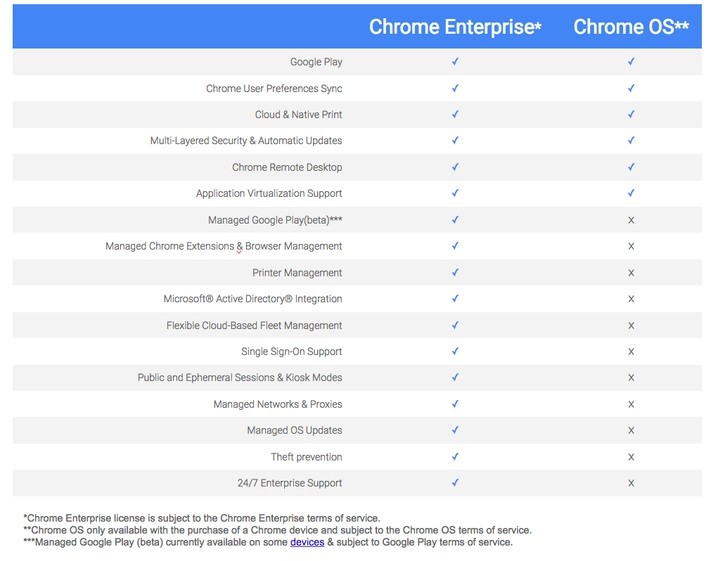Click Chrome OS X mark for Theft prevention

pyautogui.click(x=631, y=457)
